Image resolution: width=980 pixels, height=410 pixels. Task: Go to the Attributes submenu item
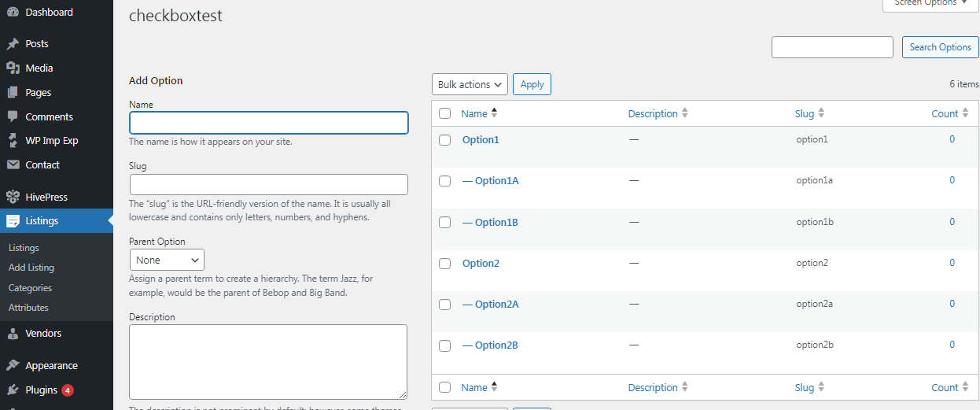point(28,308)
